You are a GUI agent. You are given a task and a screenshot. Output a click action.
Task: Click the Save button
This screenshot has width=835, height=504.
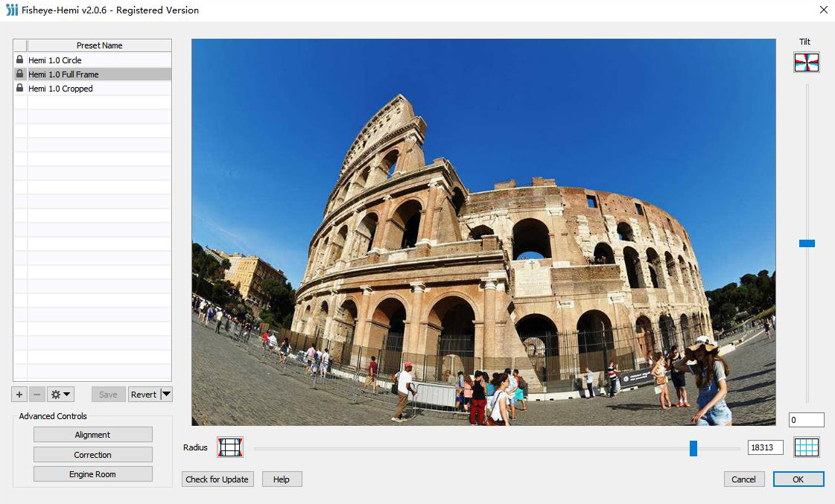point(108,395)
